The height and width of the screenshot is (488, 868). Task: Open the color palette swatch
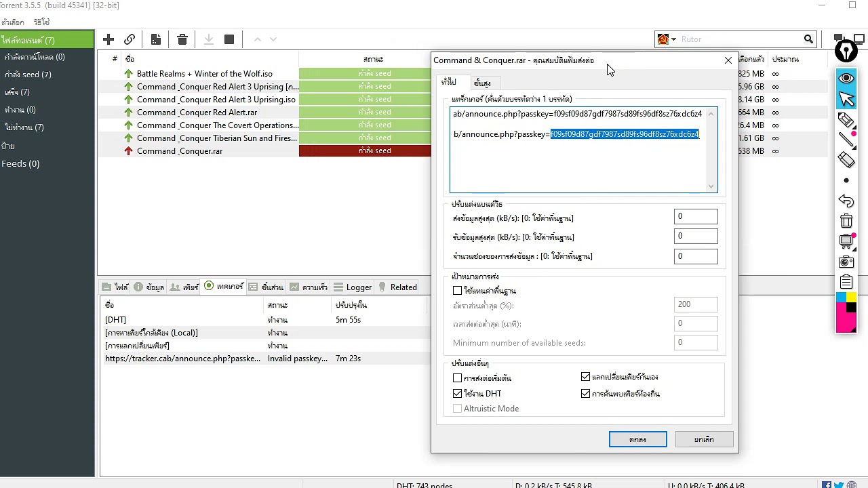846,312
